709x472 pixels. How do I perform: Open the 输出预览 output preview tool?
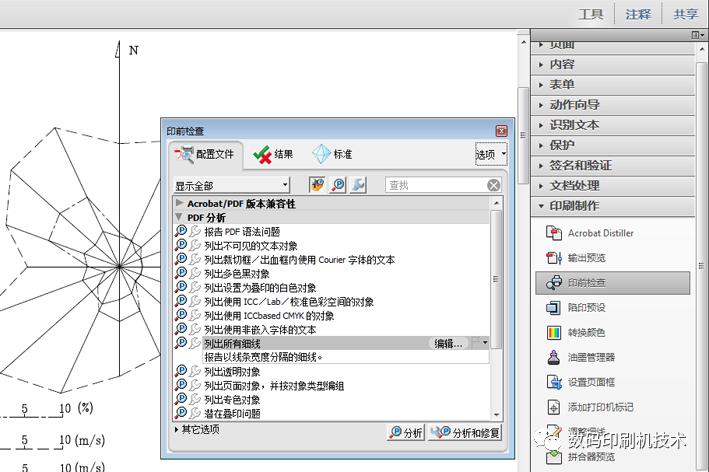[576, 258]
